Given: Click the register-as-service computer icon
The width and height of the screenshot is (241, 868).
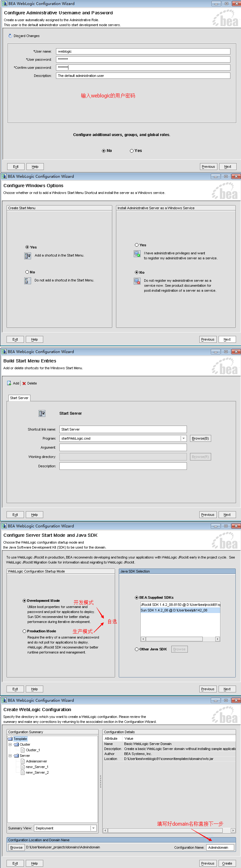Looking at the screenshot, I should [x=137, y=254].
